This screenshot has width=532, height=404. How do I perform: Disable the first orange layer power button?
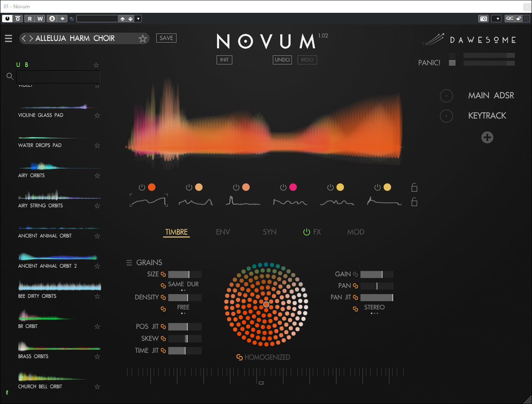click(x=142, y=188)
